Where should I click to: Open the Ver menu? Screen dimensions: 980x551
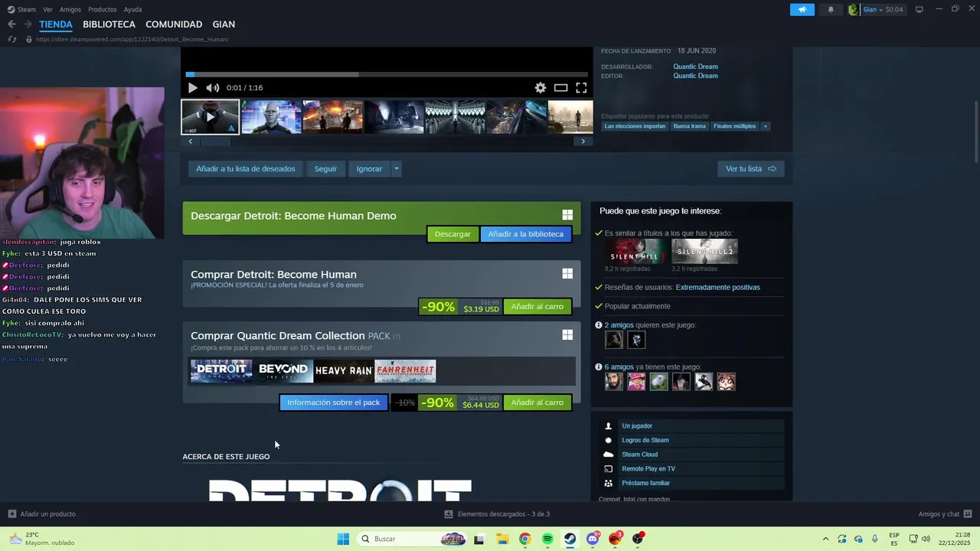[47, 9]
